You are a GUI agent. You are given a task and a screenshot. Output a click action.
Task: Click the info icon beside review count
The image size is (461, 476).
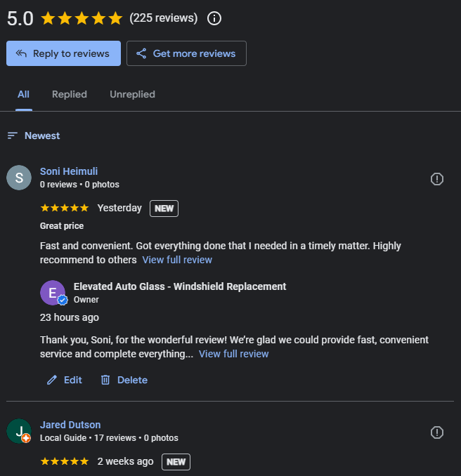pyautogui.click(x=215, y=18)
